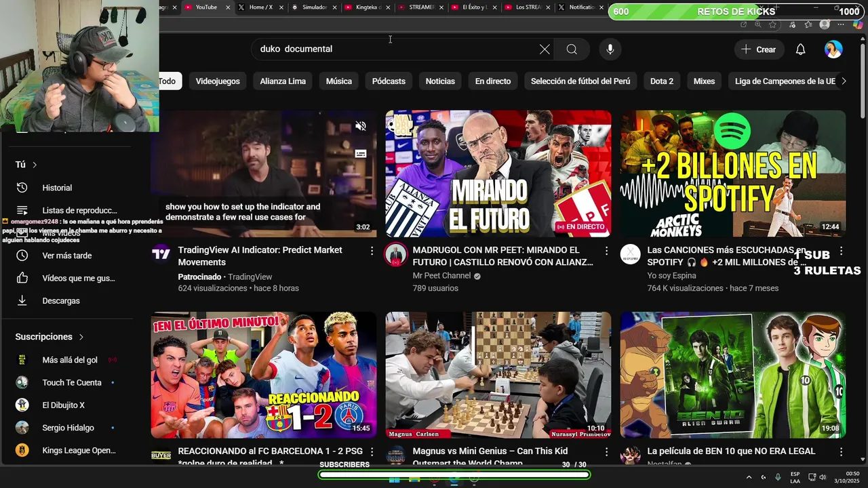Open options menu for Magnus vs Mini Genius video

606,452
